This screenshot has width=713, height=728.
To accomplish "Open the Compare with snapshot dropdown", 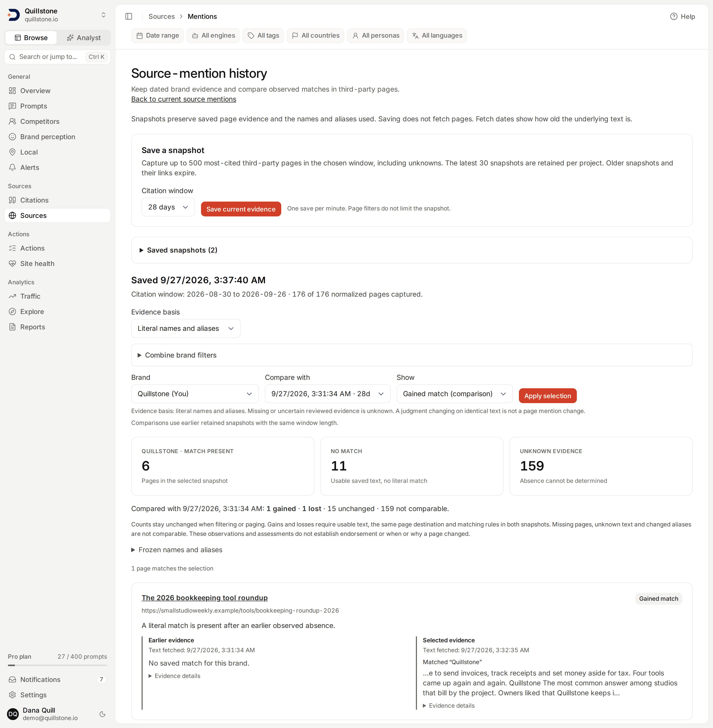I will point(328,394).
